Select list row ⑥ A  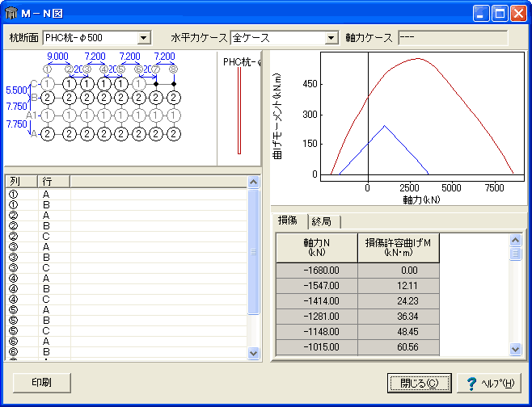[126, 342]
